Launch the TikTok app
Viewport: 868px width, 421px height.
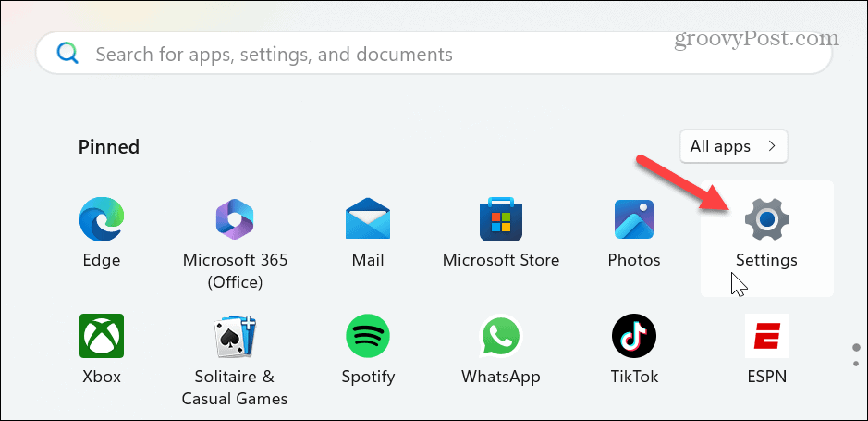point(634,336)
